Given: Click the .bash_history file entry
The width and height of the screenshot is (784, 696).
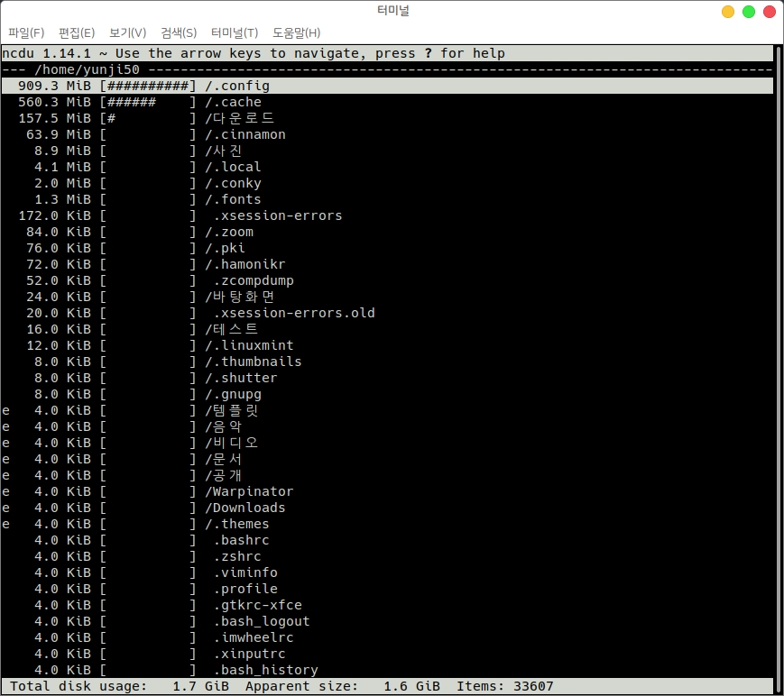Looking at the screenshot, I should [x=265, y=670].
